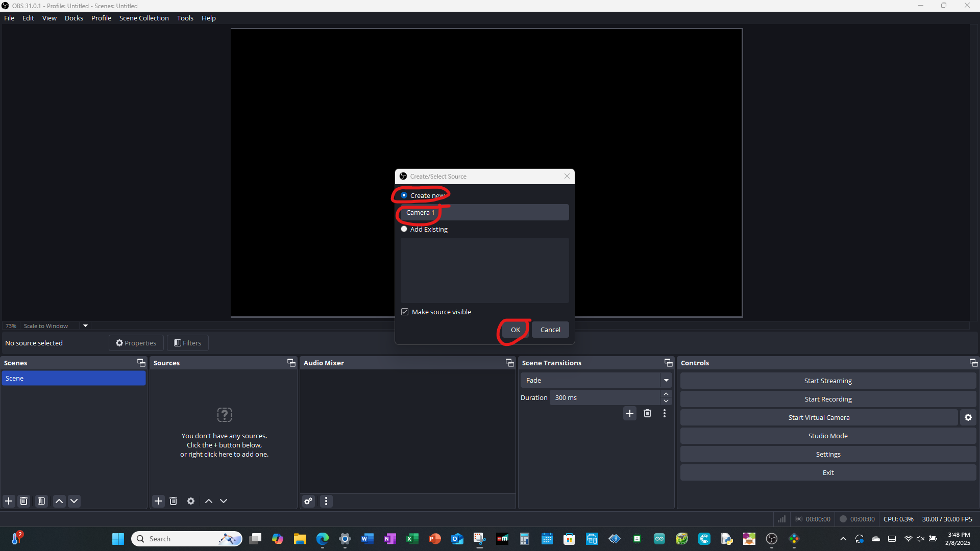
Task: Uncheck Make source visible
Action: [405, 311]
